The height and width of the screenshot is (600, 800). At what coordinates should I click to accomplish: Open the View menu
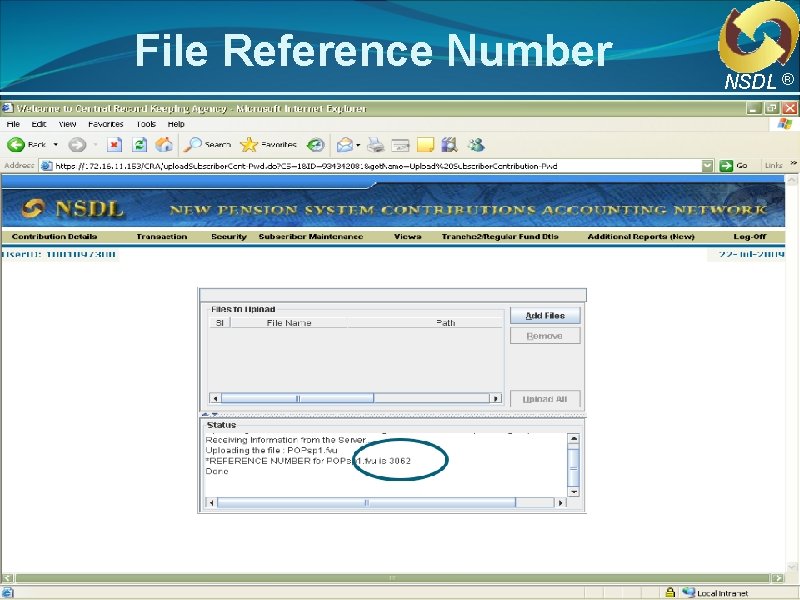tap(67, 124)
